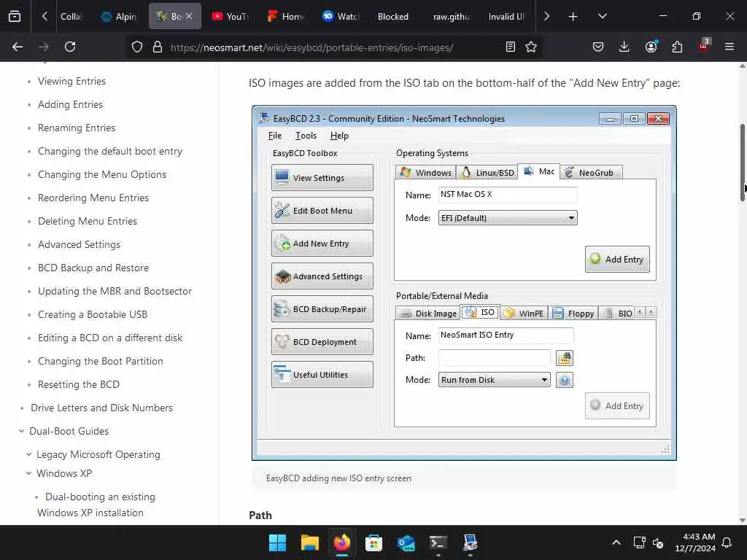Open a new tab with plus button
Viewport: 747px width, 560px height.
point(573,17)
